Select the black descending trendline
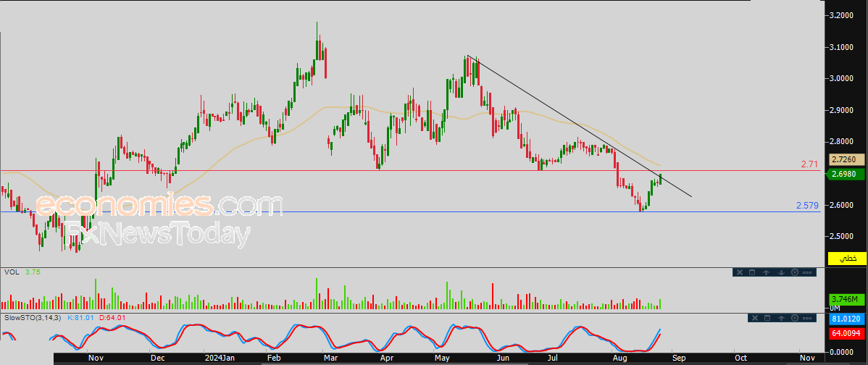 (x=578, y=125)
